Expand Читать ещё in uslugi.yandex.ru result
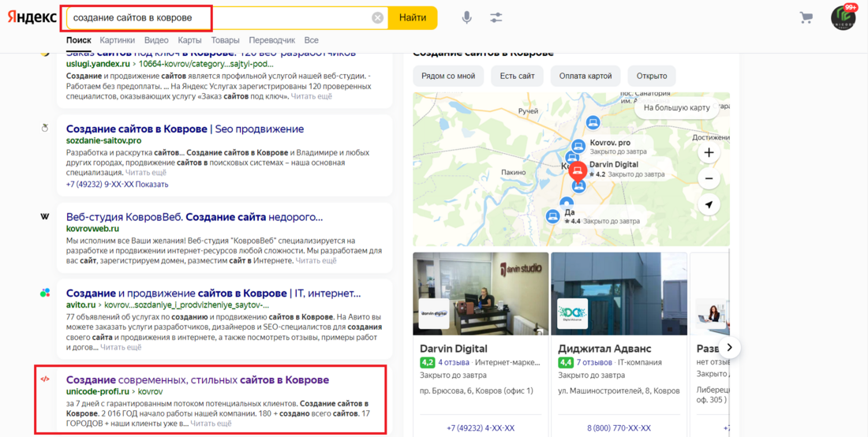 coord(312,96)
